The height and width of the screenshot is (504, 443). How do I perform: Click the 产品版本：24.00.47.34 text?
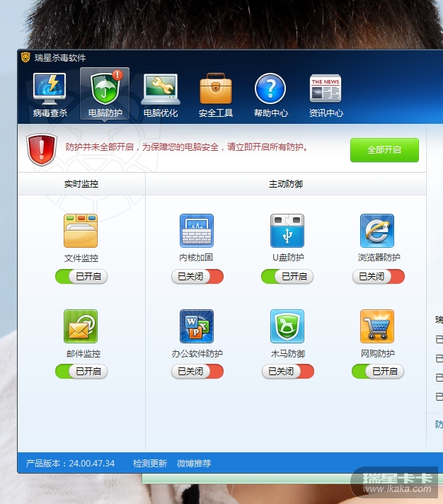70,463
